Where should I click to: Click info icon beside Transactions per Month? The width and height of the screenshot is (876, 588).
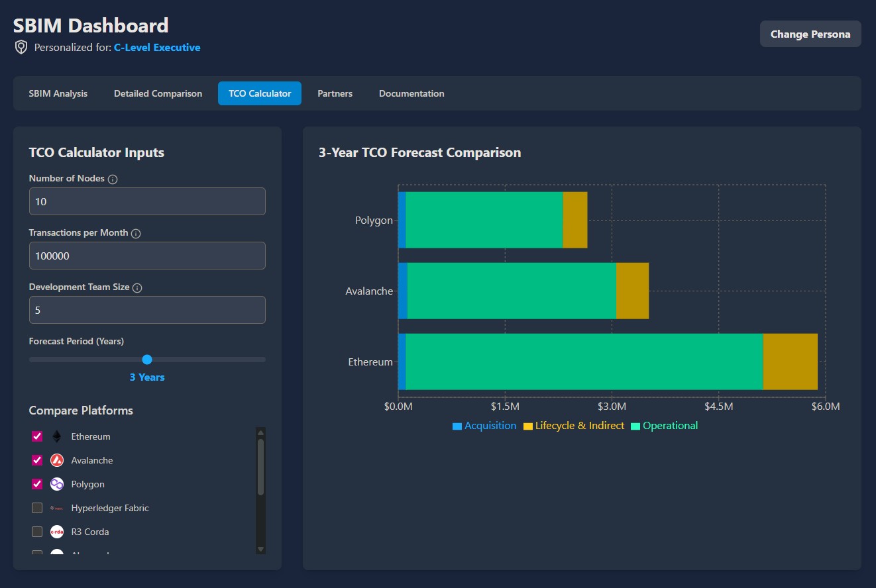click(x=136, y=234)
